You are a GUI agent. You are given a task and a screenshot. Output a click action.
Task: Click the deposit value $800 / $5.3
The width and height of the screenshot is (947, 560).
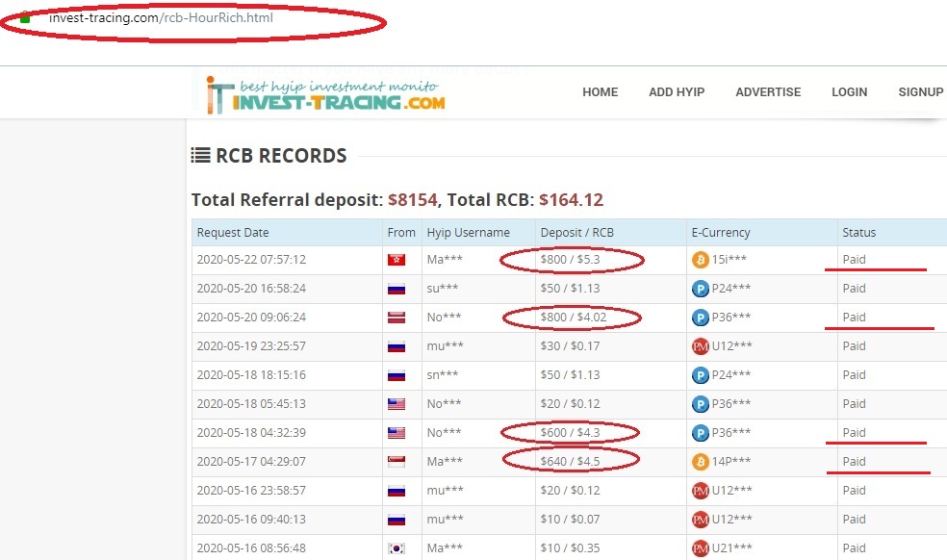[570, 260]
